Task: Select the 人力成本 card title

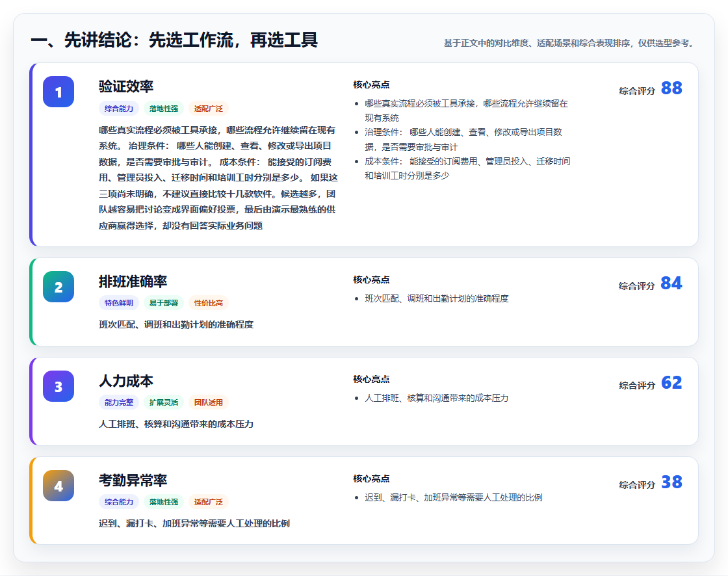Action: 126,381
